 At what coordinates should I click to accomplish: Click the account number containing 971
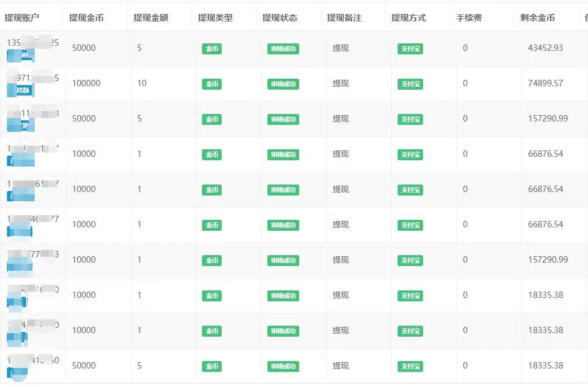coord(33,78)
